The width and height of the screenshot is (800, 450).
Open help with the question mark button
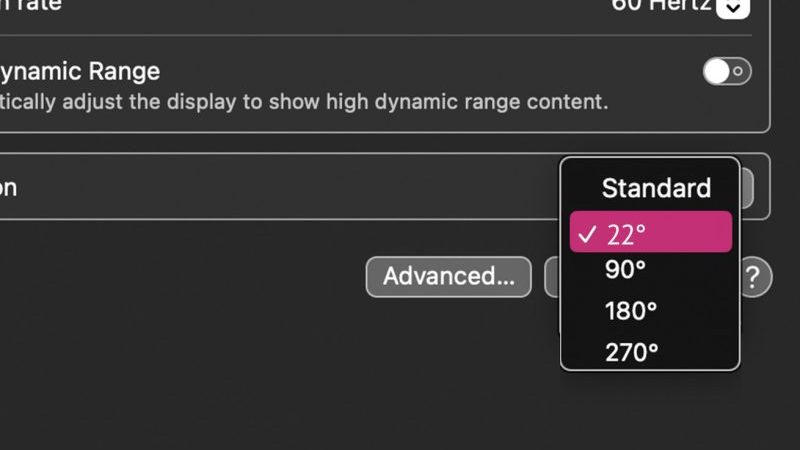pos(756,277)
